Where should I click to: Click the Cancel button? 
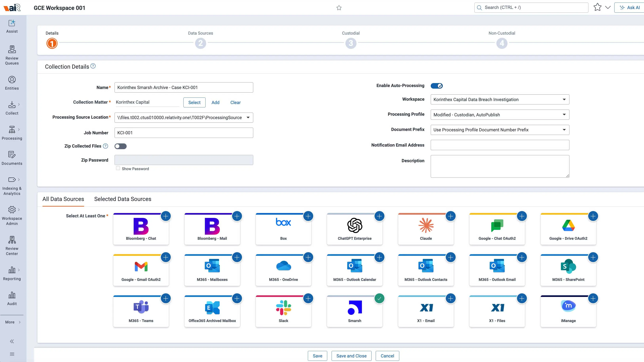click(387, 356)
